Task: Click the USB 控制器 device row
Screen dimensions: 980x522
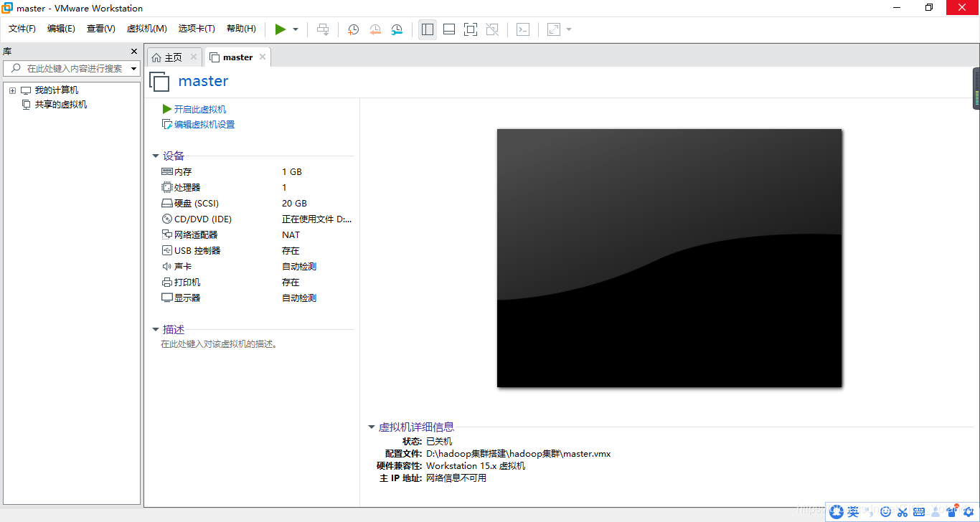Action: coord(257,251)
